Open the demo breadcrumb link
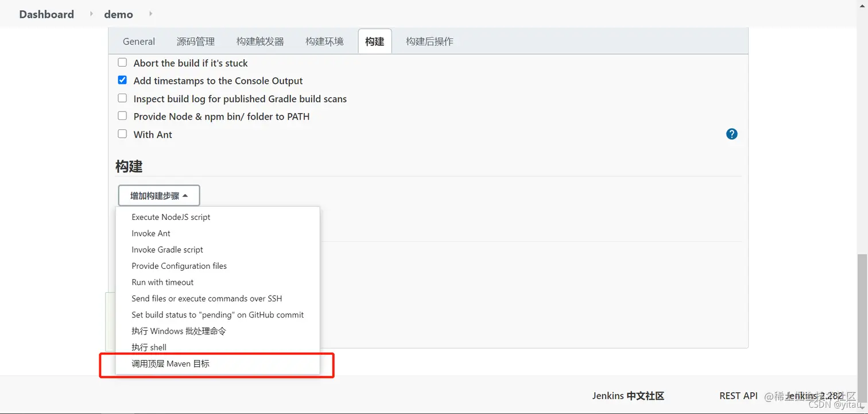The image size is (868, 414). click(x=119, y=14)
